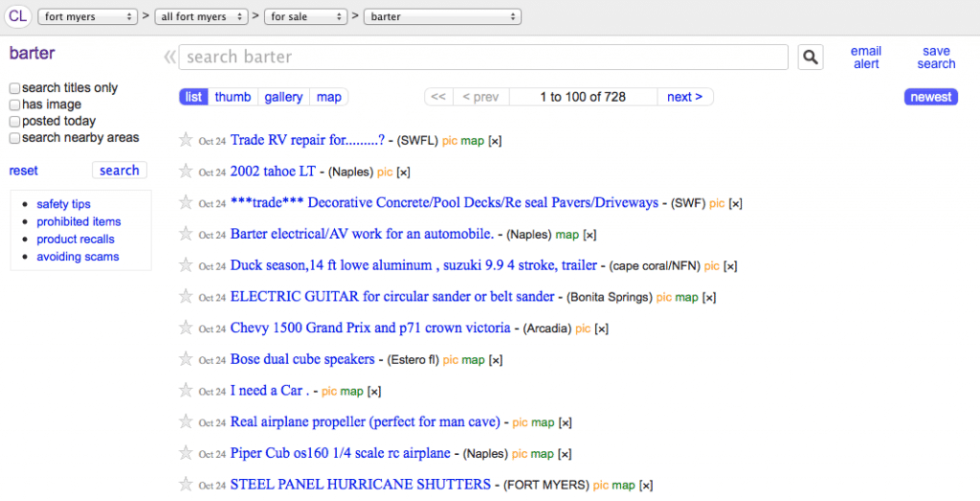Click the < prev page button

point(480,97)
